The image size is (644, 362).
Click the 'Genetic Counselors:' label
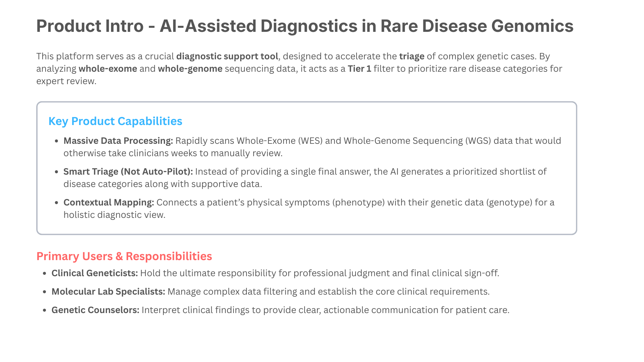[x=95, y=310]
